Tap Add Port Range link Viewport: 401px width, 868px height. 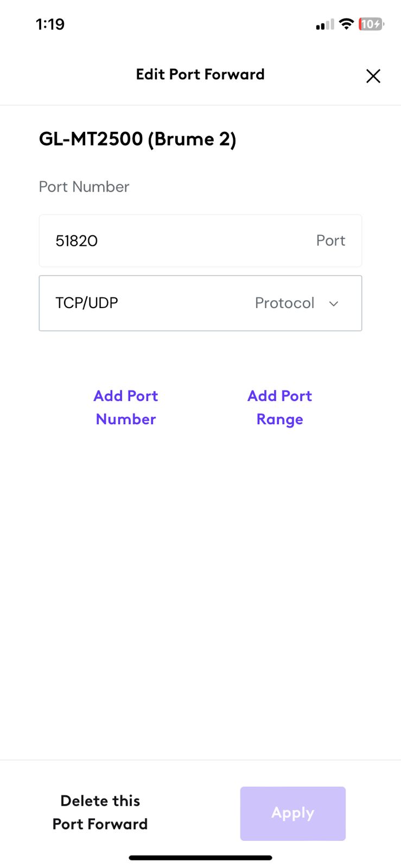point(279,407)
